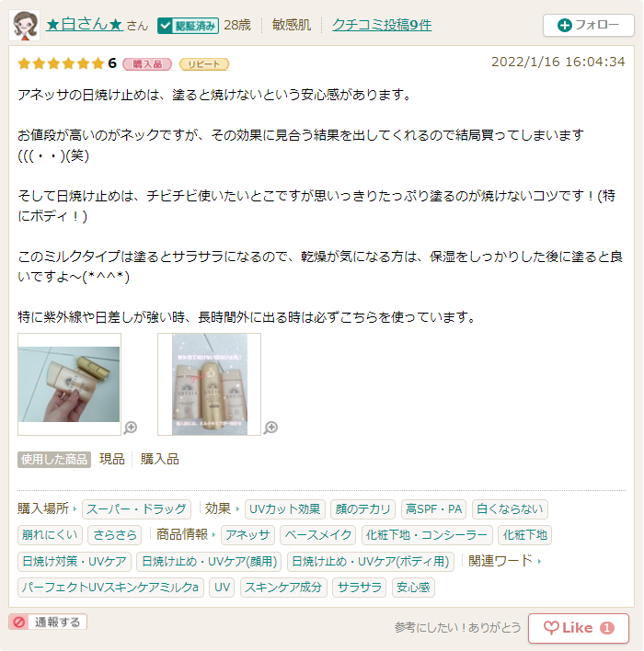Click the heart Like button
The width and height of the screenshot is (644, 651).
pyautogui.click(x=579, y=628)
